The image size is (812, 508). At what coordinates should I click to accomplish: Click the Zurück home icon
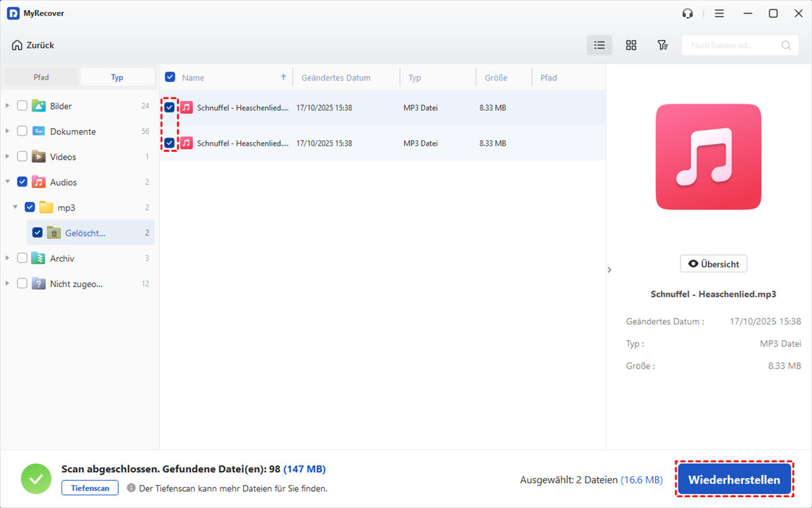tap(17, 45)
